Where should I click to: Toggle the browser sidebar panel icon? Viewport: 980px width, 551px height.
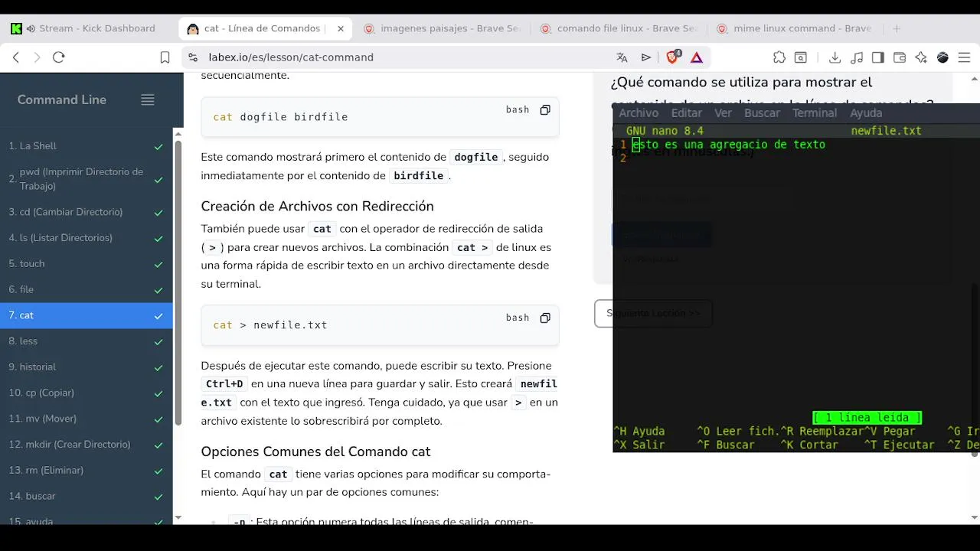878,57
